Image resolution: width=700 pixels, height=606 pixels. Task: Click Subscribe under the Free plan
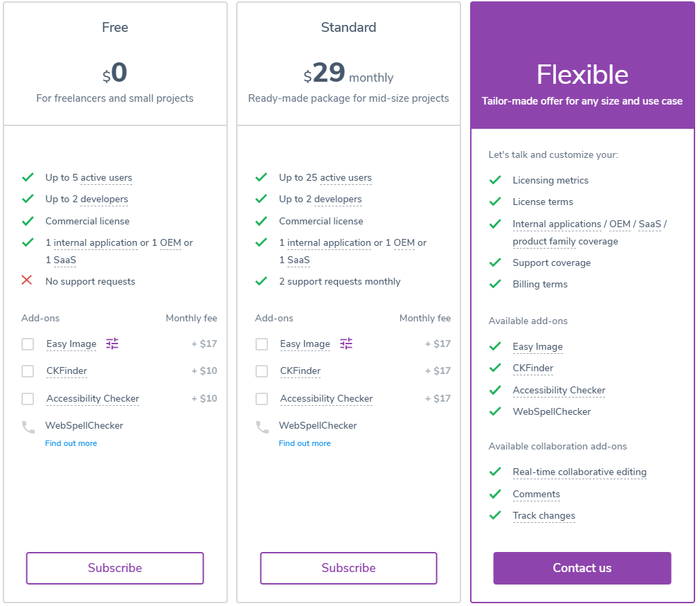click(114, 568)
